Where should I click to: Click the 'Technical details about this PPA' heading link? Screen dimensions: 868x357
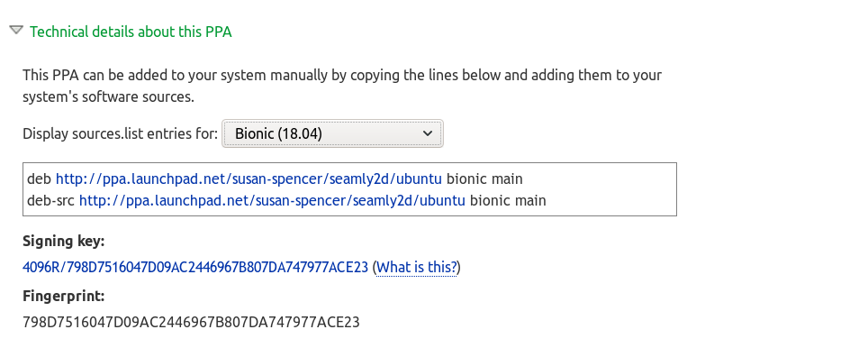131,32
